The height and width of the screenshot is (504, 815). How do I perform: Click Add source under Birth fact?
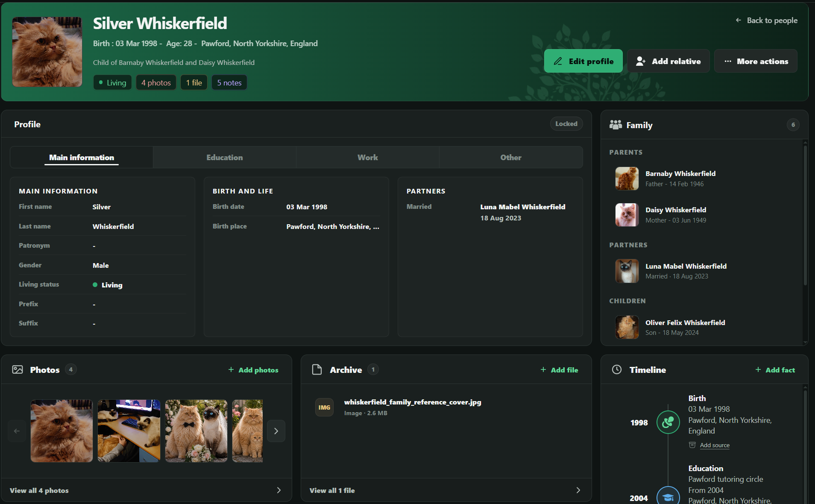[x=715, y=445]
